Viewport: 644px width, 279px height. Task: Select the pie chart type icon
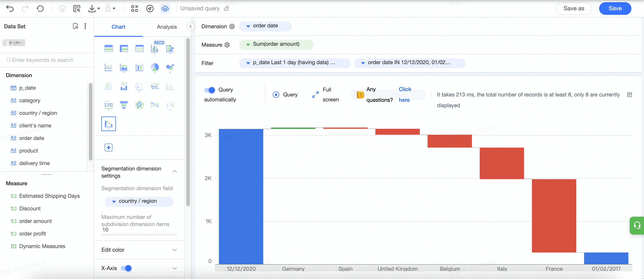pos(155,68)
